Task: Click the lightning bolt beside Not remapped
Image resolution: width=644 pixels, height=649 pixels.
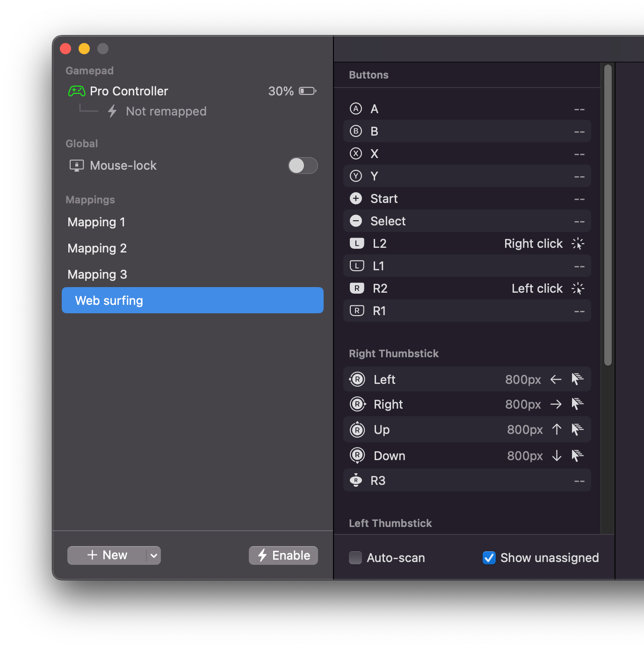Action: point(112,111)
